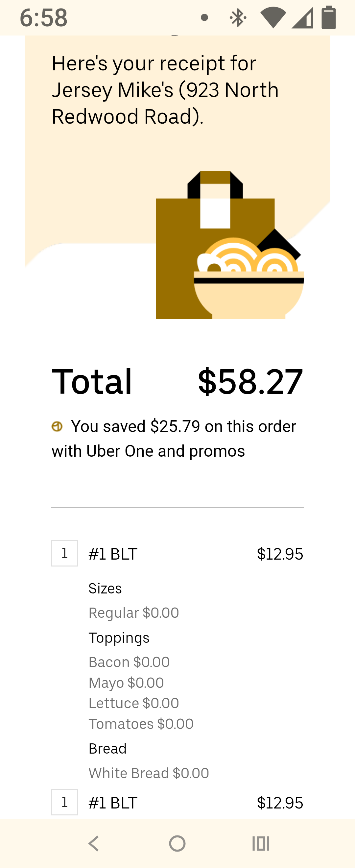The image size is (355, 868).
Task: Tap the battery status icon
Action: (x=328, y=17)
